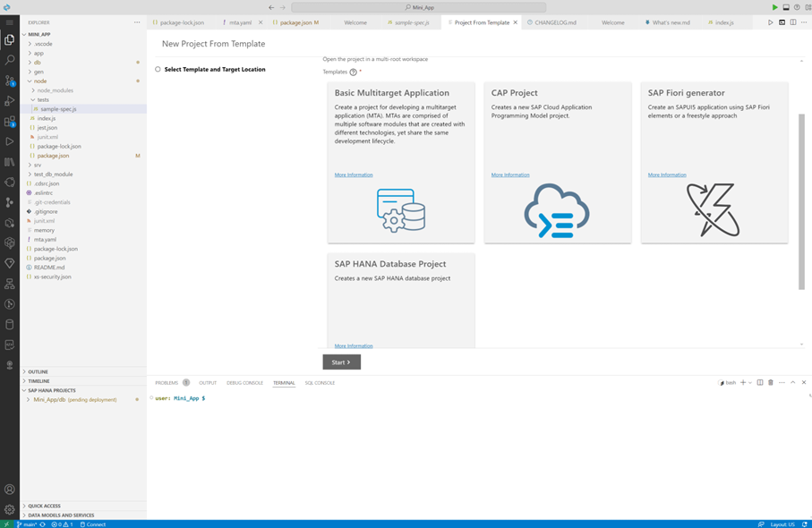812x528 pixels.
Task: Select the 'Select Template and Target Location' step radio
Action: pos(158,70)
